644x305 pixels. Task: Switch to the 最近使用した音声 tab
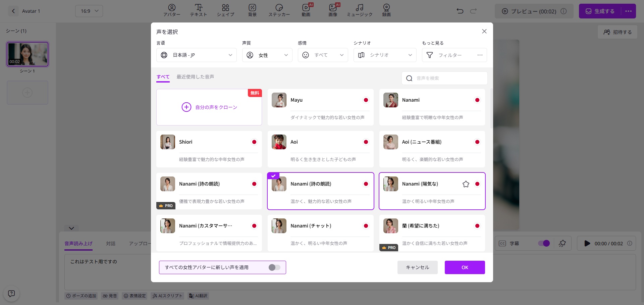[x=195, y=77]
